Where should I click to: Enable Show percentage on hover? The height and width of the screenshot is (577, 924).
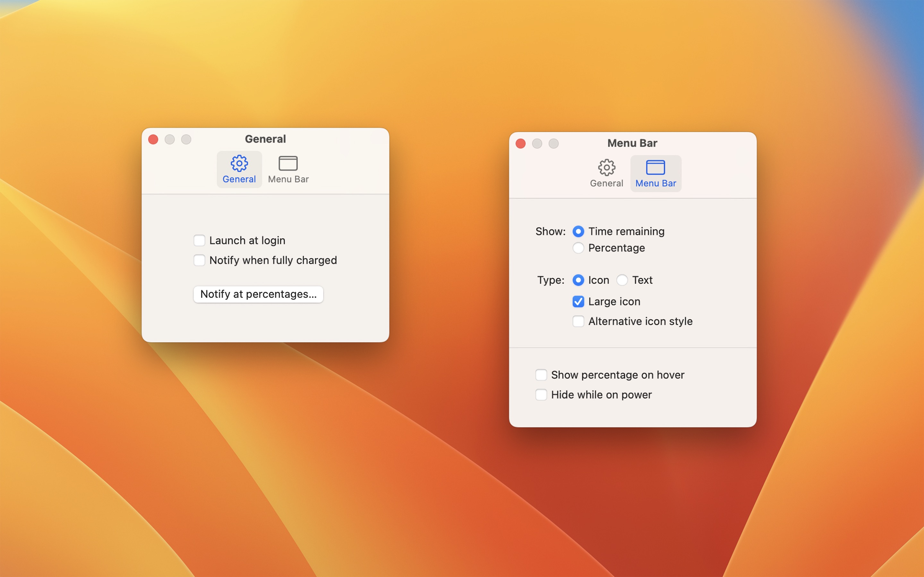(x=541, y=375)
